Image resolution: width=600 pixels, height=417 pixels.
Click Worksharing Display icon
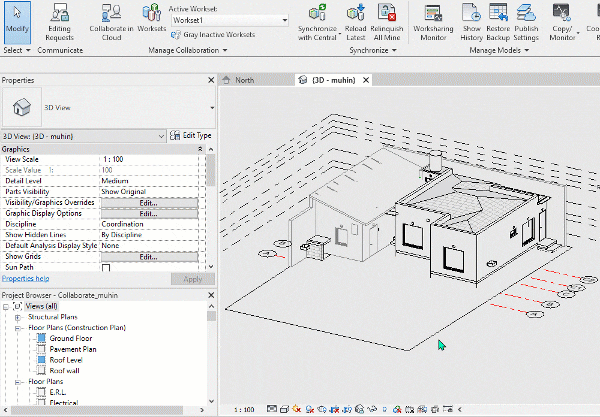(397, 409)
